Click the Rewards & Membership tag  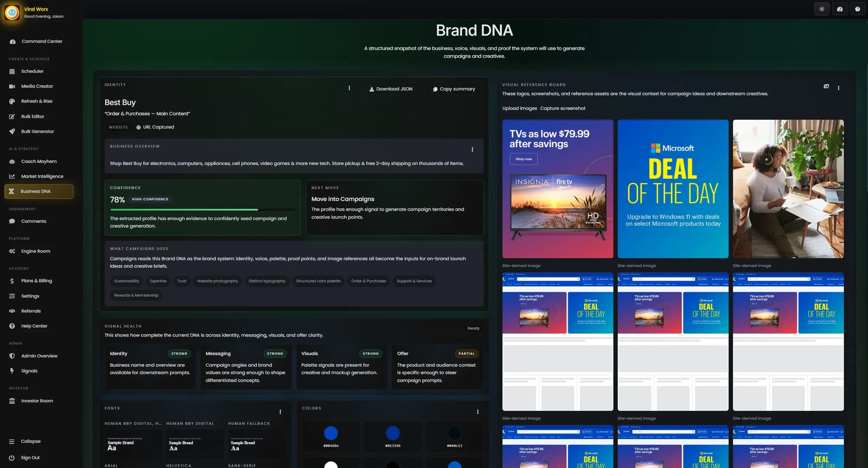click(x=136, y=295)
